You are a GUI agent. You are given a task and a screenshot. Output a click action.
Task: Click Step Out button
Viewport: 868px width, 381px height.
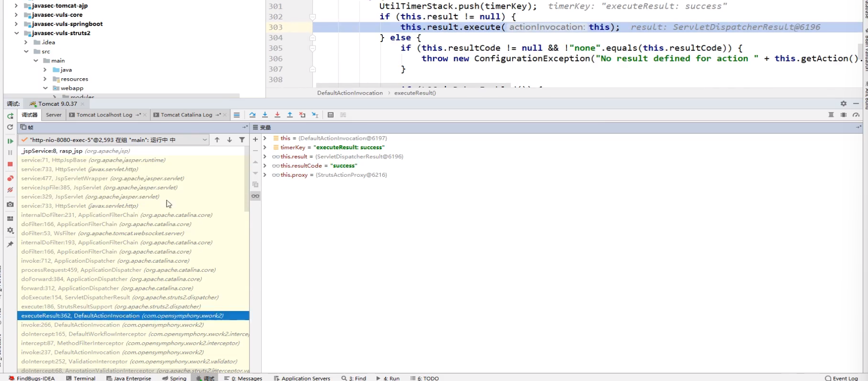point(290,115)
